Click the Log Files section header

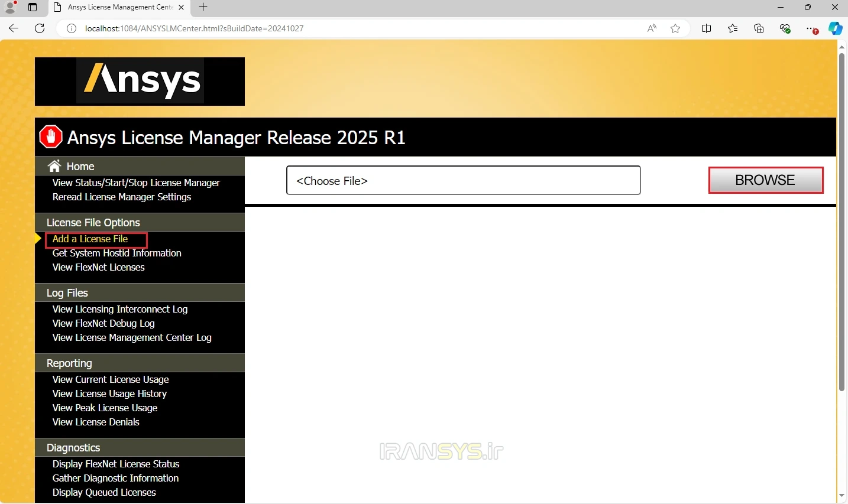point(140,292)
